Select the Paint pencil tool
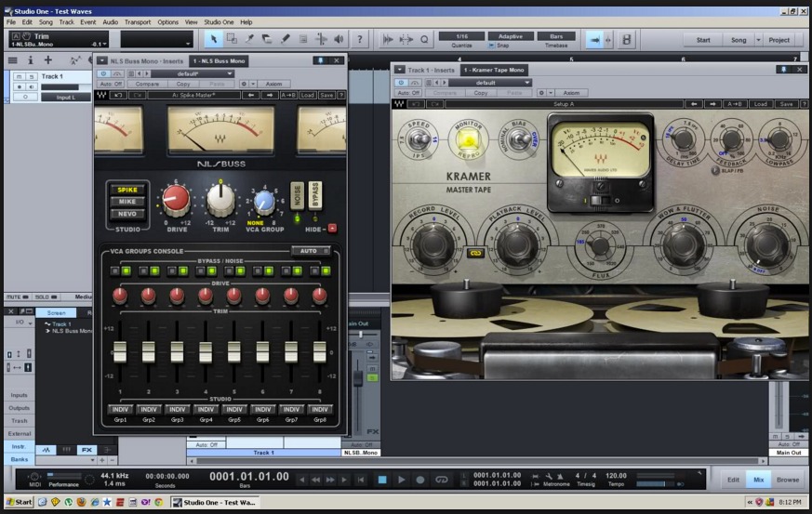 pos(286,39)
